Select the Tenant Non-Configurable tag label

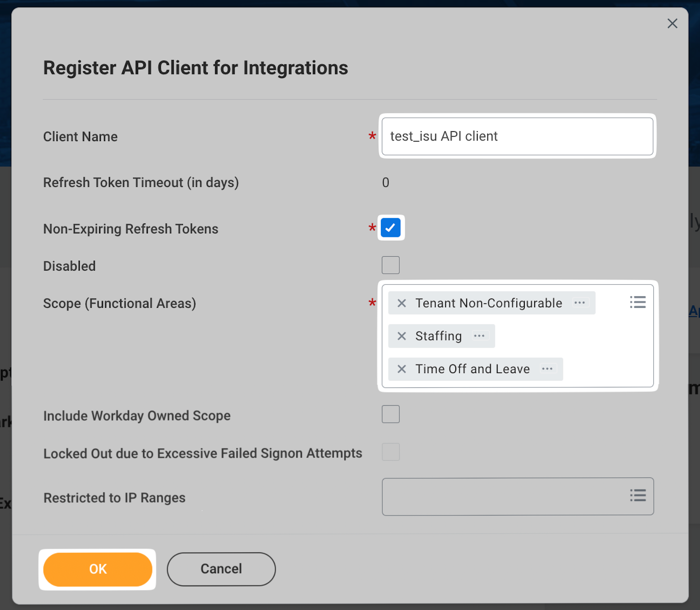pos(488,303)
